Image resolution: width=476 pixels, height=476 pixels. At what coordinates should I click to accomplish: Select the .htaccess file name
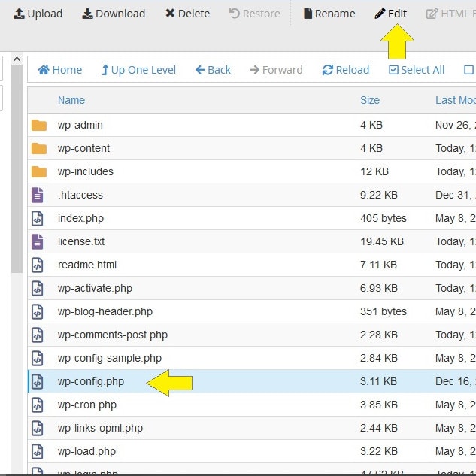coord(80,195)
